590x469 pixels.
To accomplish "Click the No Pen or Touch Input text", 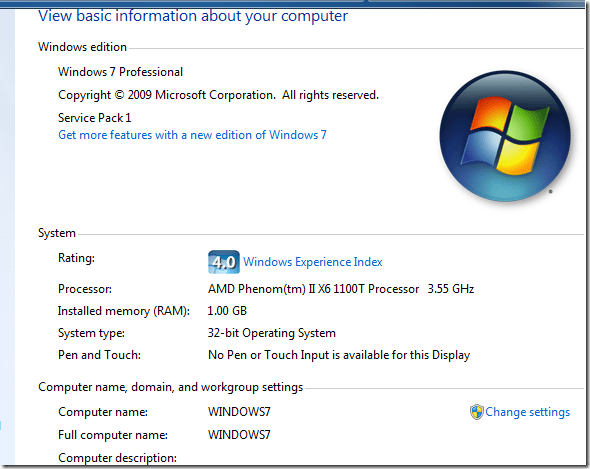I will 339,355.
